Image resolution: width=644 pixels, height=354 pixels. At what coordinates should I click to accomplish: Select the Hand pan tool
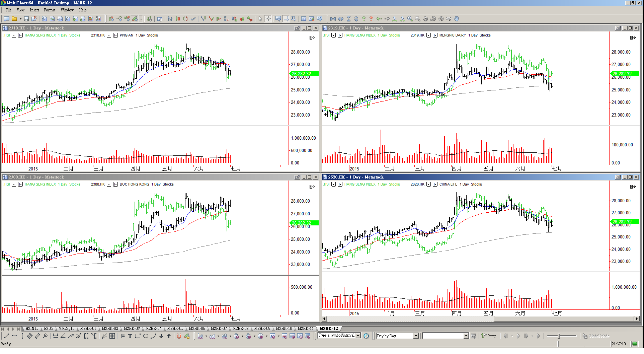coord(456,19)
